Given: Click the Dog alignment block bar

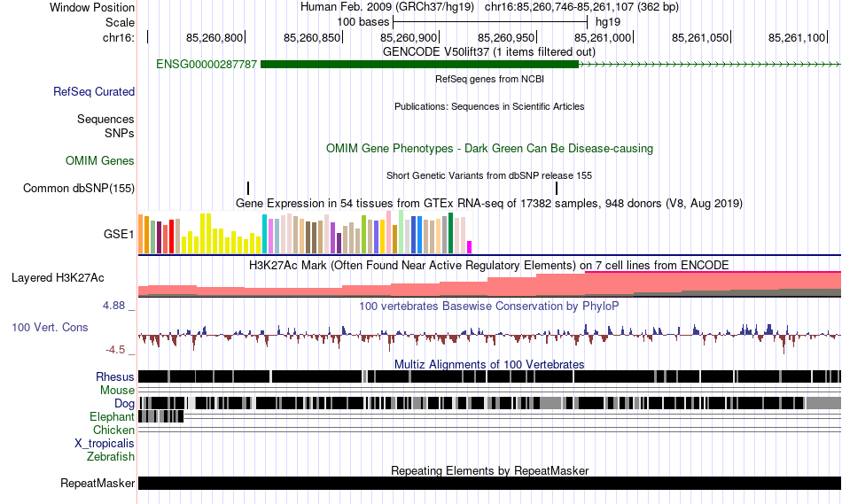Looking at the screenshot, I should pos(489,403).
